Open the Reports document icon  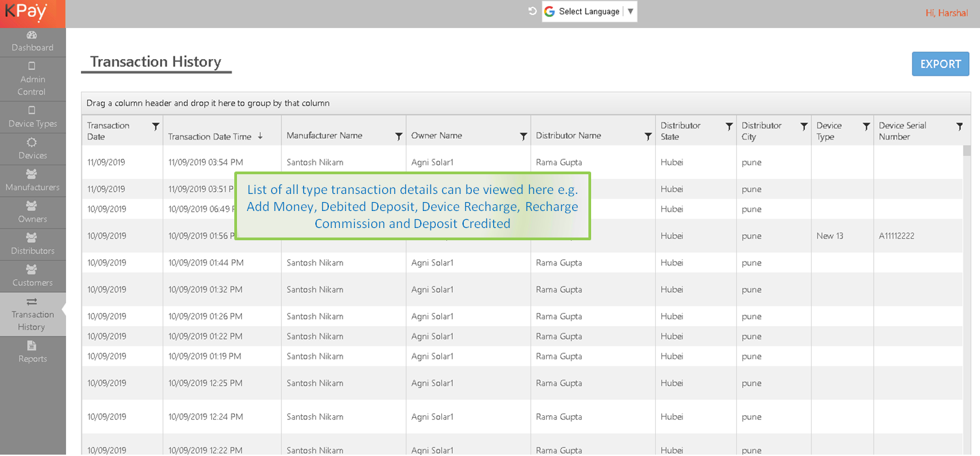(31, 346)
